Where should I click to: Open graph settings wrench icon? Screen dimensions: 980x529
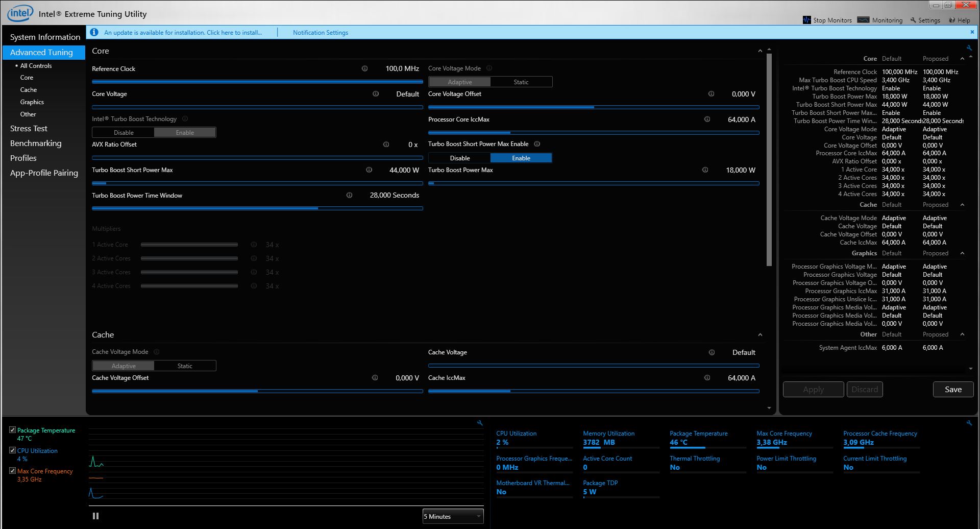[x=480, y=423]
